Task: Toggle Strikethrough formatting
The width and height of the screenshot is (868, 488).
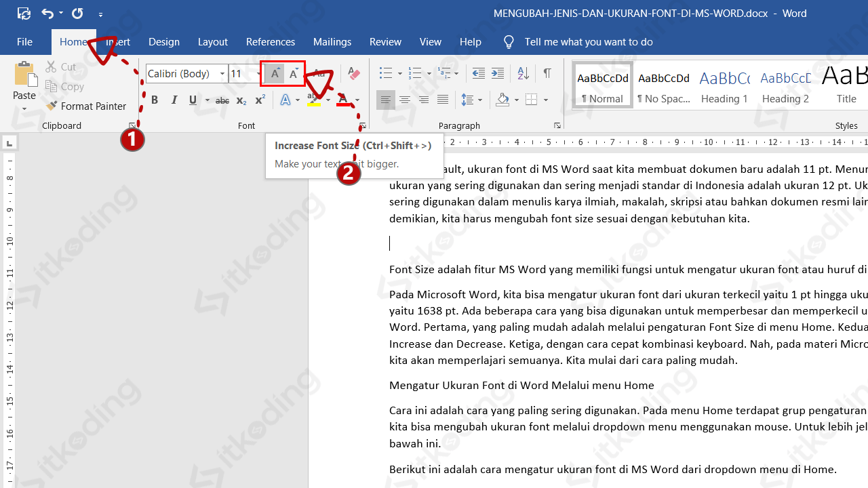Action: [x=222, y=100]
